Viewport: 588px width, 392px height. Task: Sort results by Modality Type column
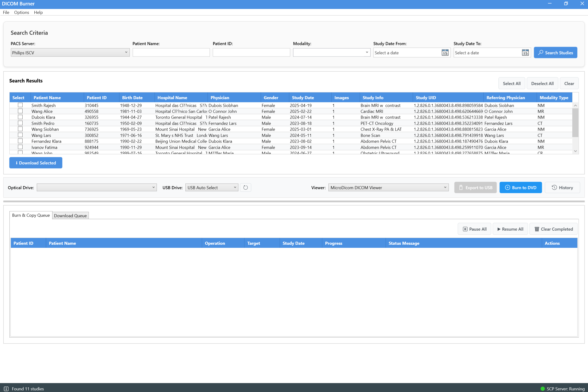click(x=554, y=98)
